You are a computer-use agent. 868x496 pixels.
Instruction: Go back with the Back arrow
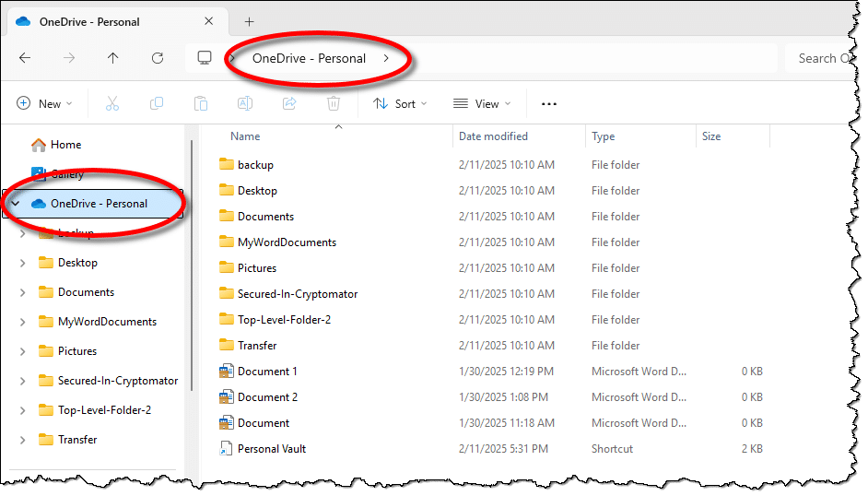[x=25, y=58]
